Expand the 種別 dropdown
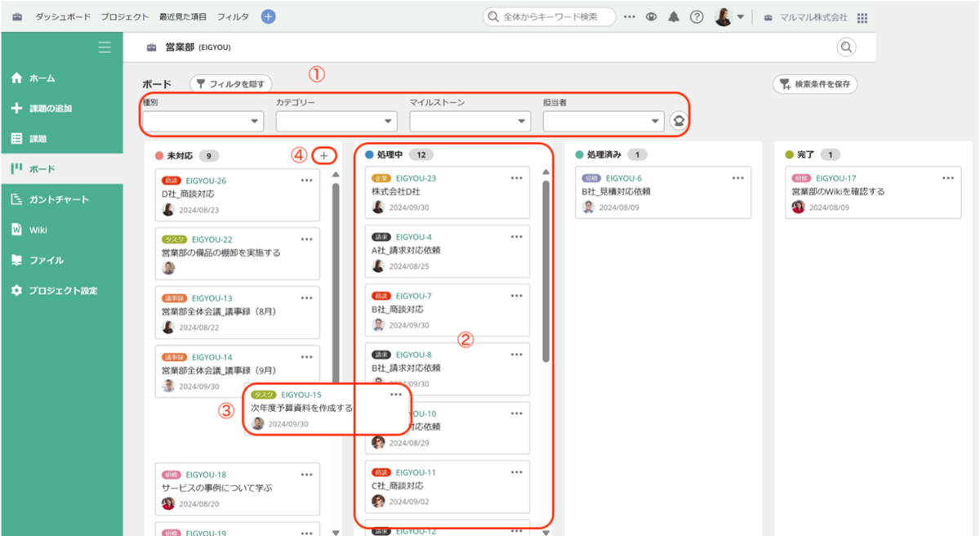Viewport: 980px width, 536px height. pyautogui.click(x=203, y=122)
